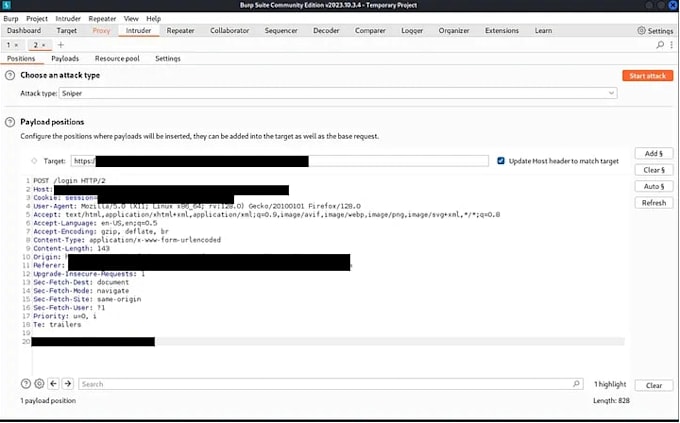Image resolution: width=680 pixels, height=423 pixels.
Task: Open the Sequencer tab
Action: coord(281,30)
